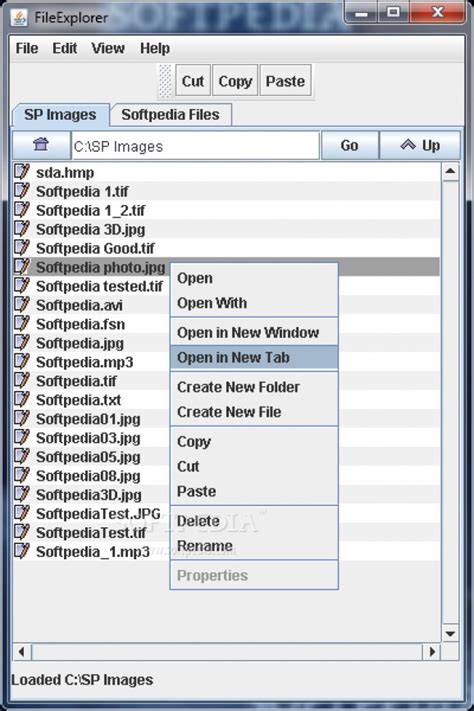
Task: Click the file icon beside Softpedia Good.tif
Action: (x=22, y=248)
